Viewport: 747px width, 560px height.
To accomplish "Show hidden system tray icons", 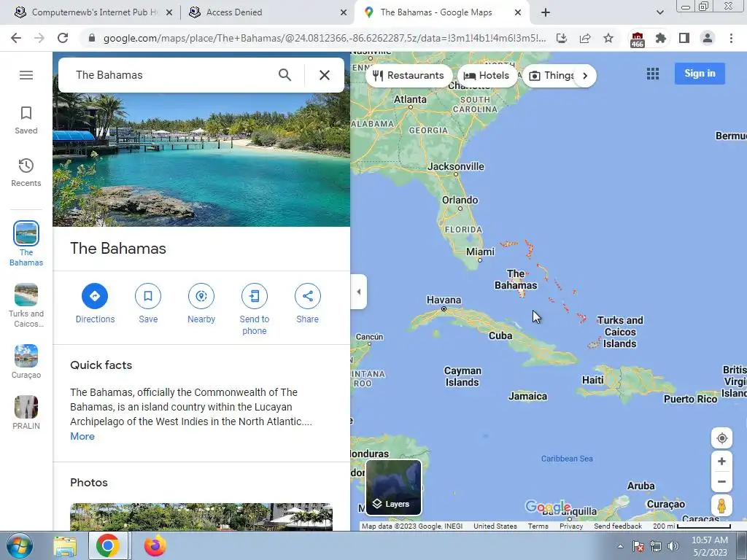I will pyautogui.click(x=620, y=546).
